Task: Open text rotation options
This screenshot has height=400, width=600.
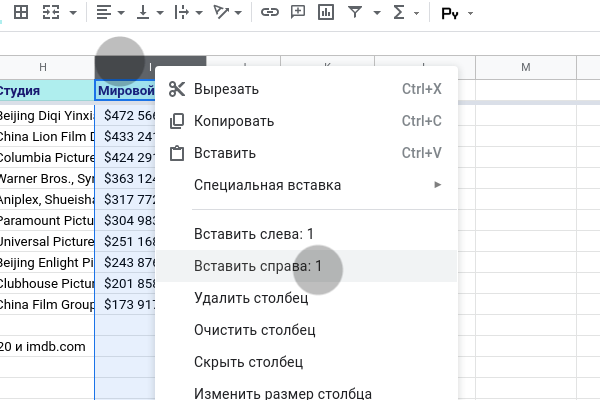Action: pyautogui.click(x=225, y=13)
